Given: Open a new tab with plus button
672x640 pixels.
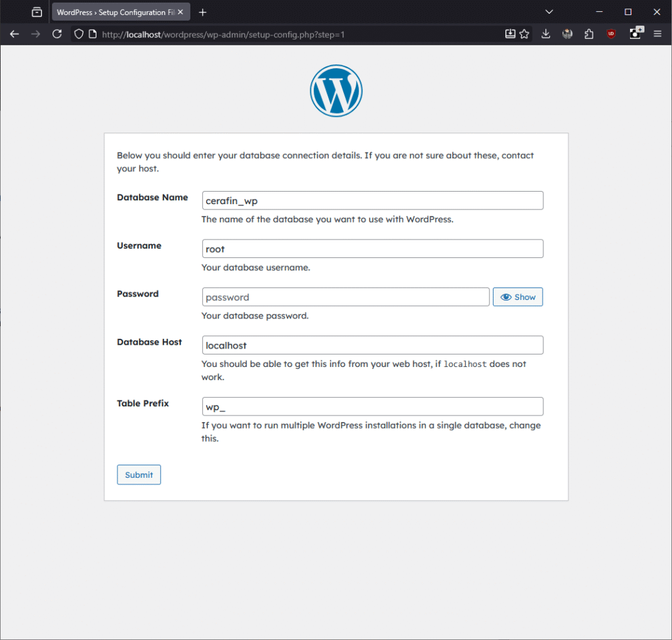Looking at the screenshot, I should pos(203,12).
